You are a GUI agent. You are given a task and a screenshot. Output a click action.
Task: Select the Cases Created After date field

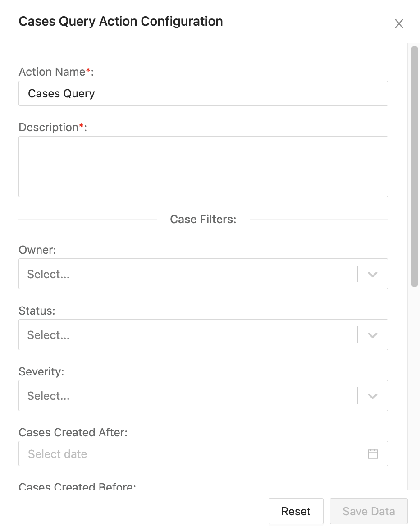pos(180,454)
